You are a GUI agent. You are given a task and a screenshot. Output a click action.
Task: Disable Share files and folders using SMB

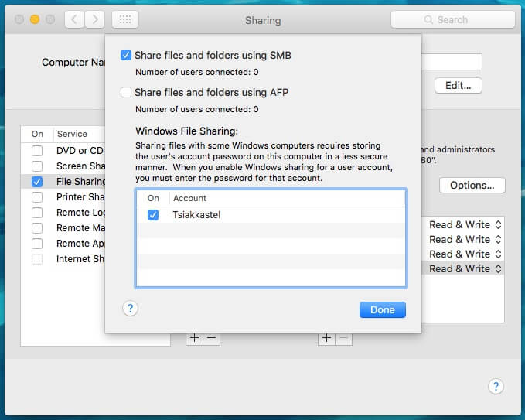(126, 55)
